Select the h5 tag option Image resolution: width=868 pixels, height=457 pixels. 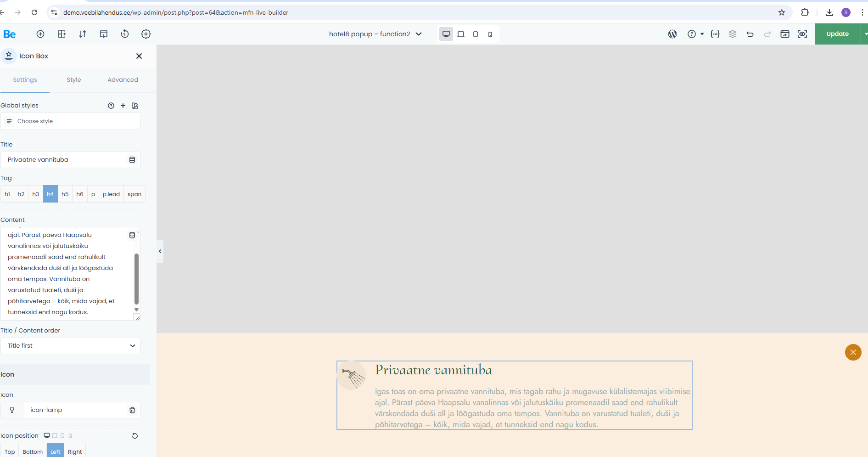pos(65,194)
